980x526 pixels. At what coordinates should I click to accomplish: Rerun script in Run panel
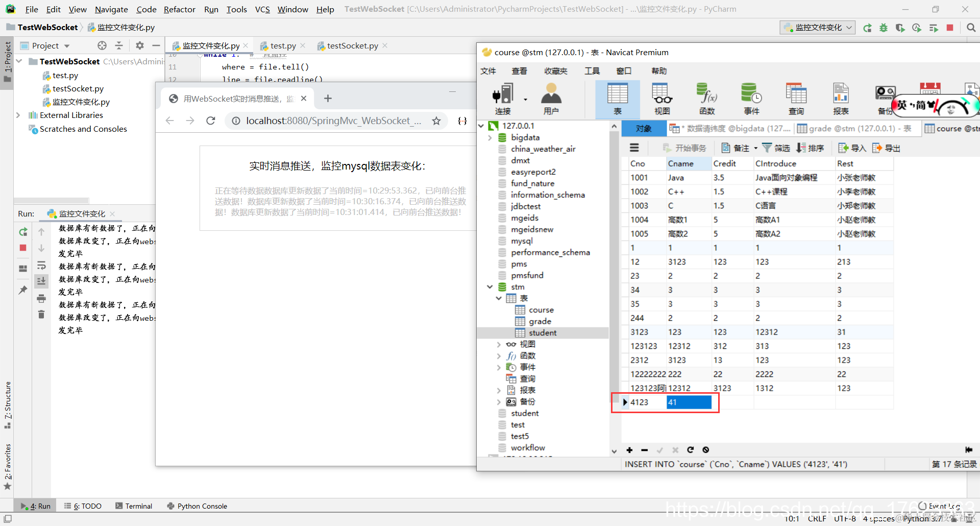tap(23, 232)
